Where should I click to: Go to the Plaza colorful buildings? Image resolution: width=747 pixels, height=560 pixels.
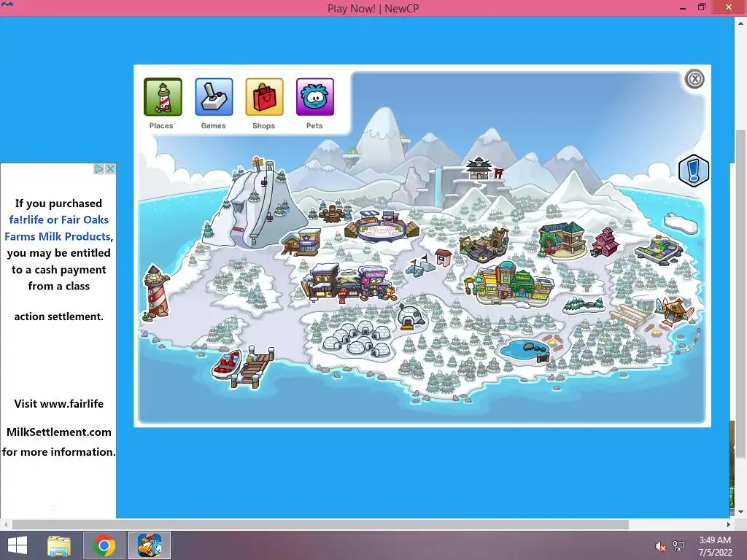pos(510,284)
